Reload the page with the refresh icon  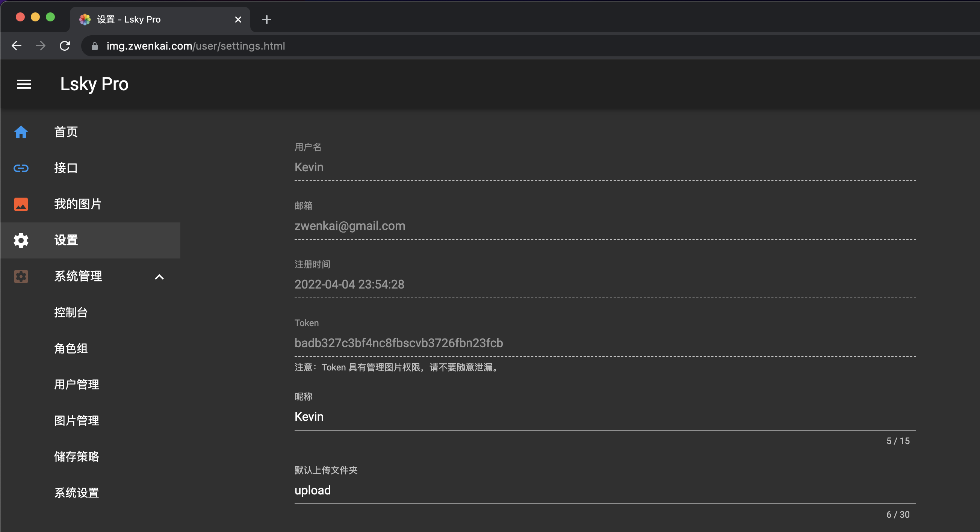coord(65,46)
